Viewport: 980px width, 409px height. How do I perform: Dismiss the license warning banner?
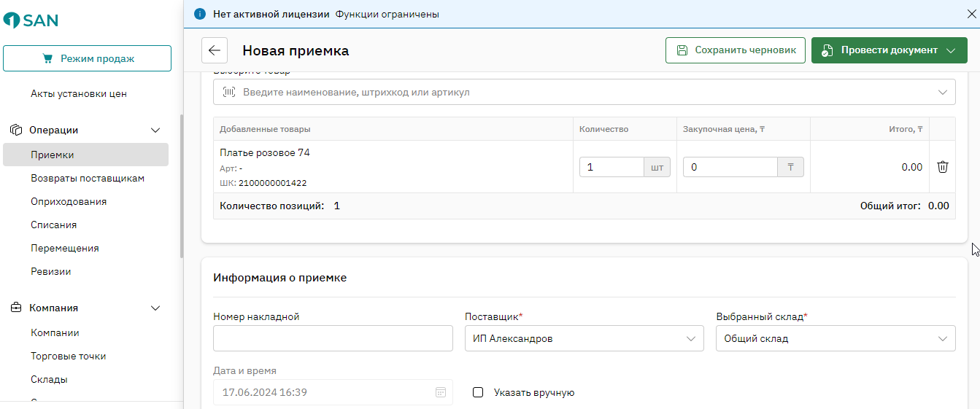point(971,14)
